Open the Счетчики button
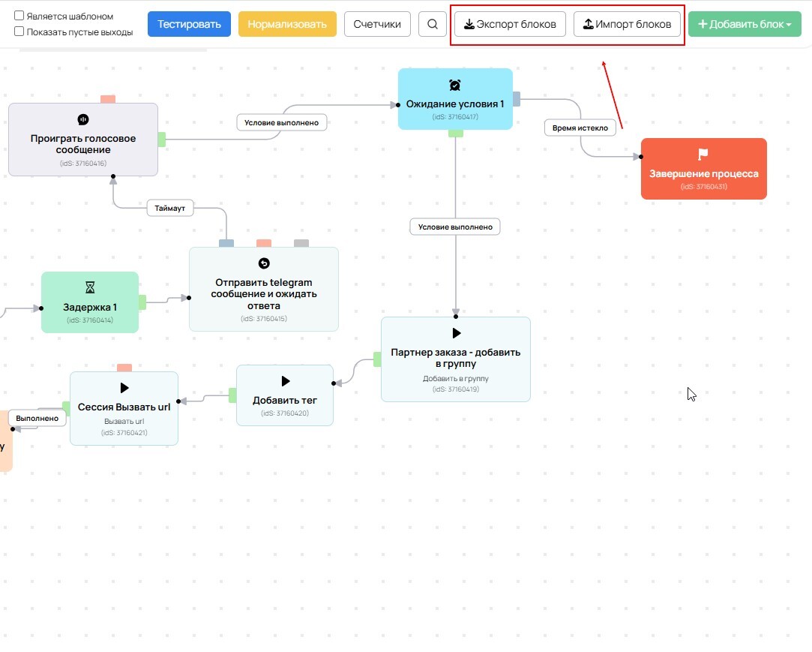 [x=377, y=24]
